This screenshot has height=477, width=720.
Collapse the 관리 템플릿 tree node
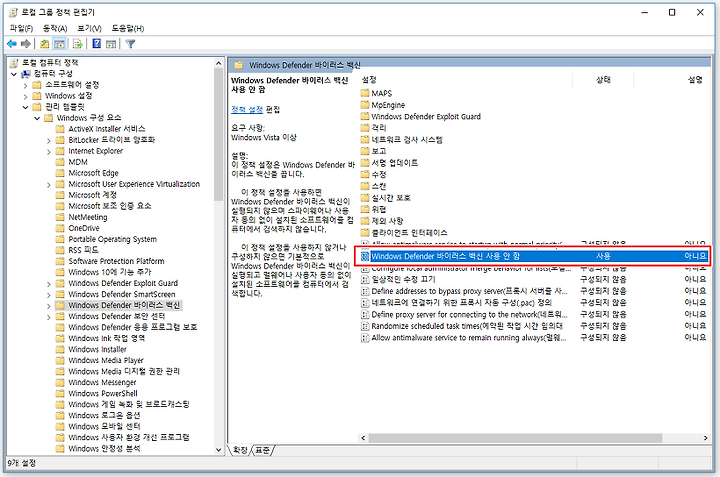25,107
